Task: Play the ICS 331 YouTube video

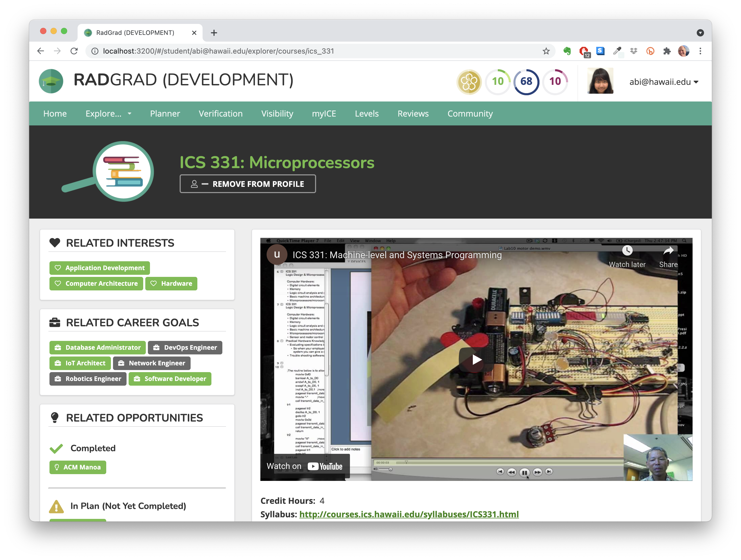Action: click(476, 359)
